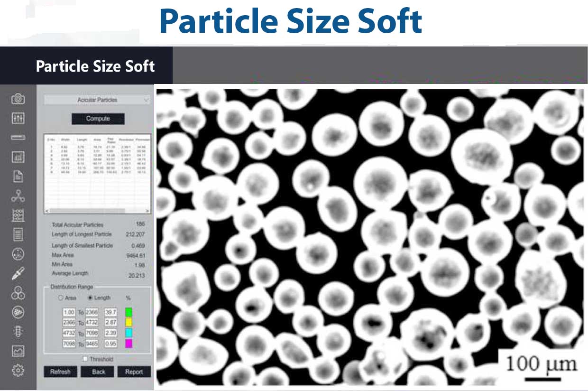Open the camera capture icon in sidebar
588x391 pixels.
18,99
